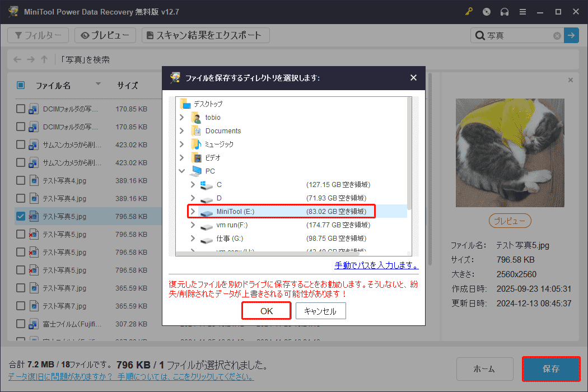Go up a level with the up arrow
The height and width of the screenshot is (392, 588).
[x=44, y=59]
